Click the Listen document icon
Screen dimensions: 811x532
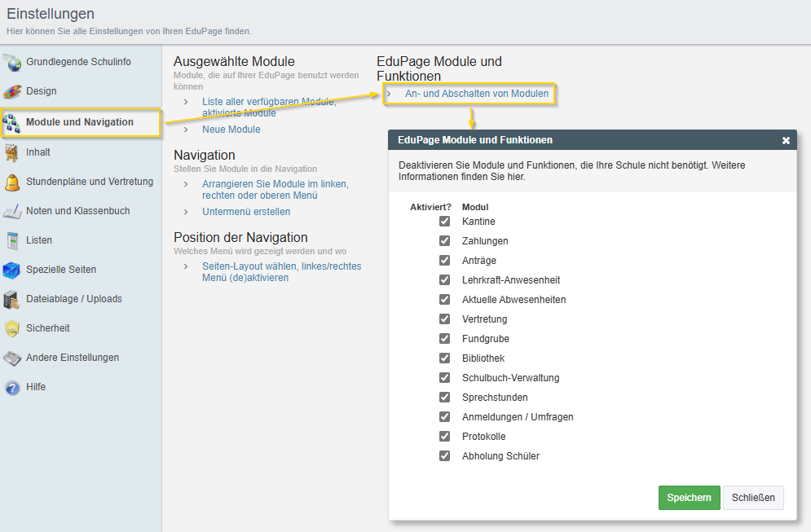(12, 240)
